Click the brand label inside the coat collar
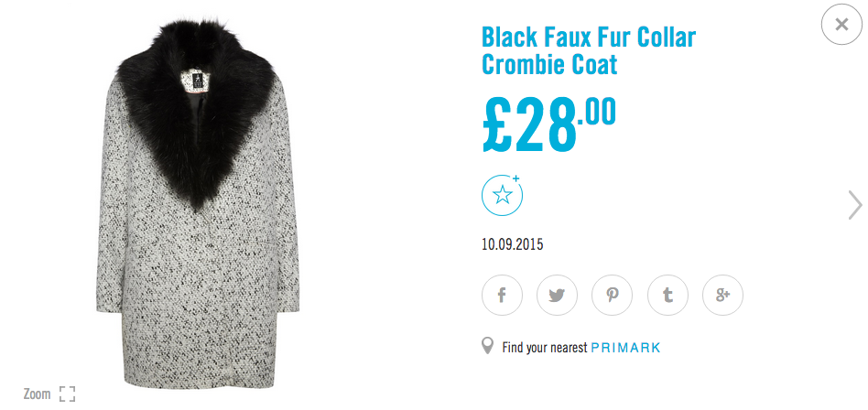 click(197, 81)
